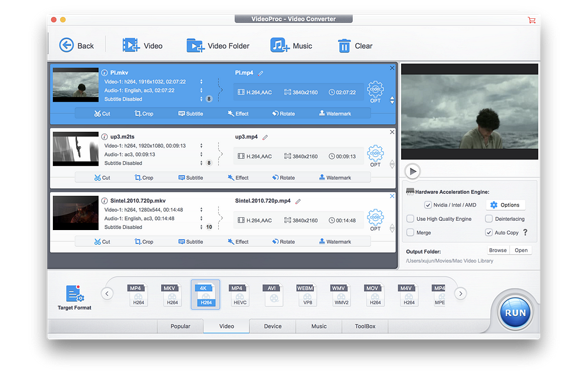
Task: Select the MKV H264 format
Action: click(171, 295)
